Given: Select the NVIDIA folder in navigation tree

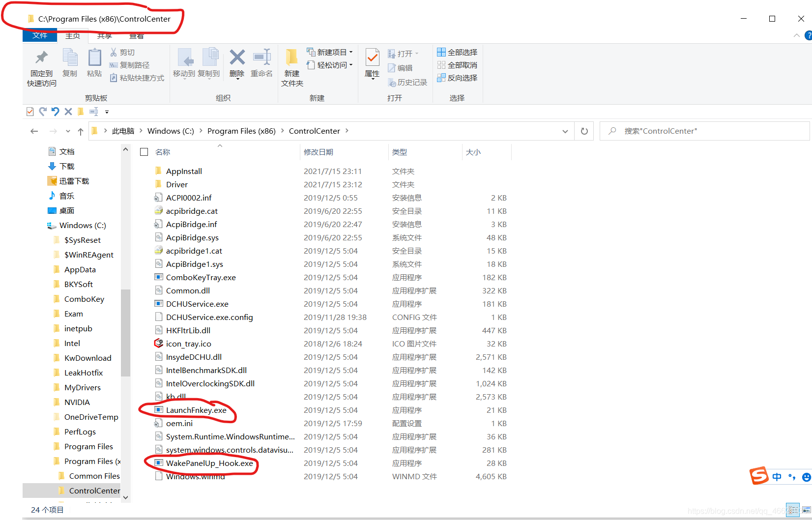Looking at the screenshot, I should 77,402.
